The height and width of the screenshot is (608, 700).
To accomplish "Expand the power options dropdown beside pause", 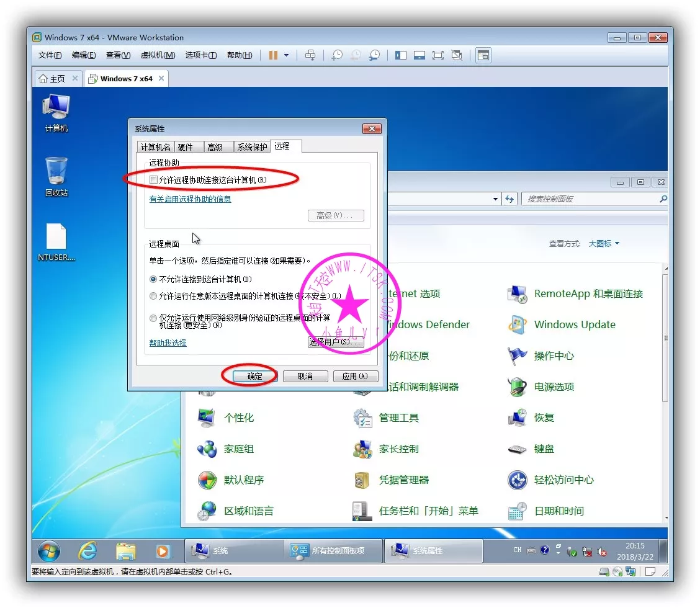I will coord(286,55).
